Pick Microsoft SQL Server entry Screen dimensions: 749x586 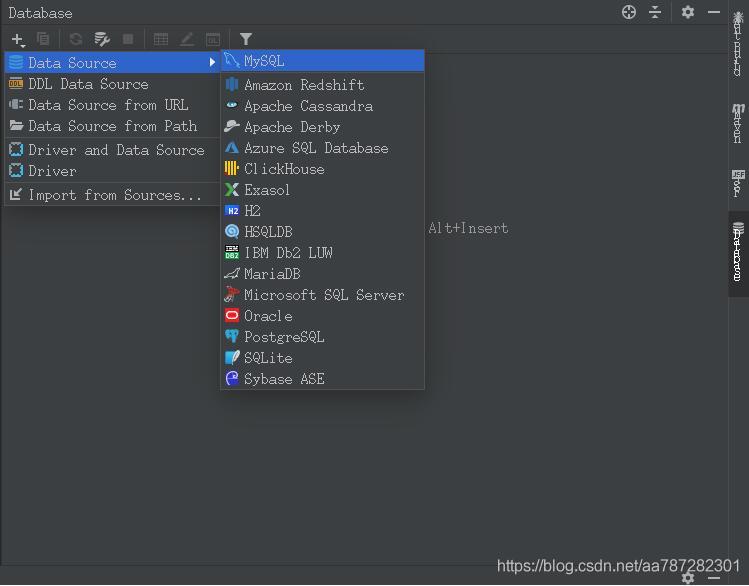(x=324, y=295)
